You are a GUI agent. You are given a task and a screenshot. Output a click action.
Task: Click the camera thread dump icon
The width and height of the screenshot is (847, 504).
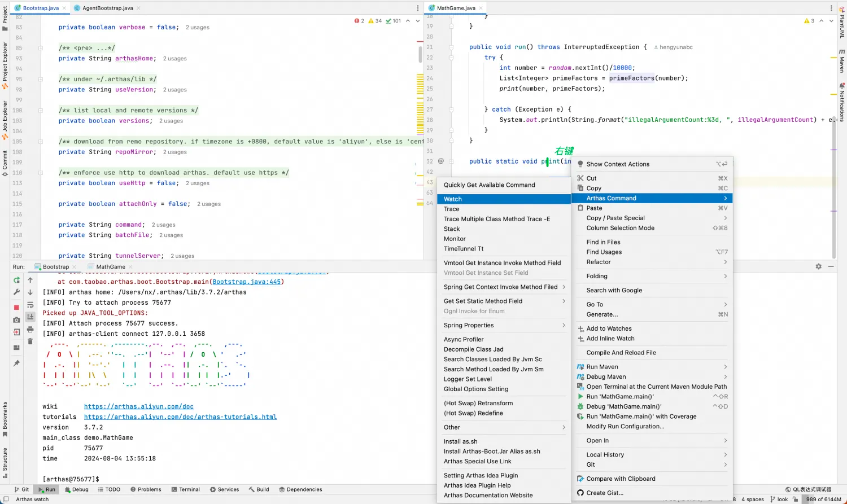pos(16,320)
